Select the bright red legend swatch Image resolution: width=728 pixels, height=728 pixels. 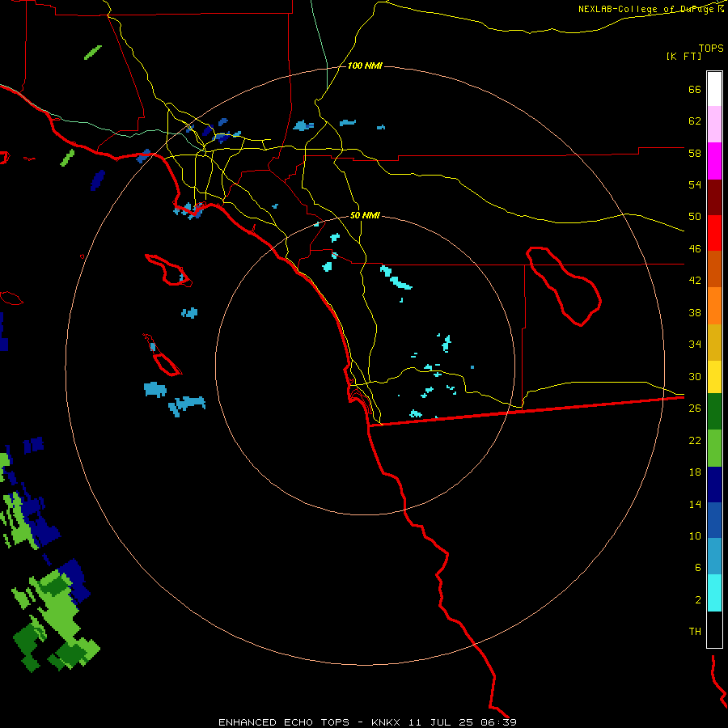714,233
